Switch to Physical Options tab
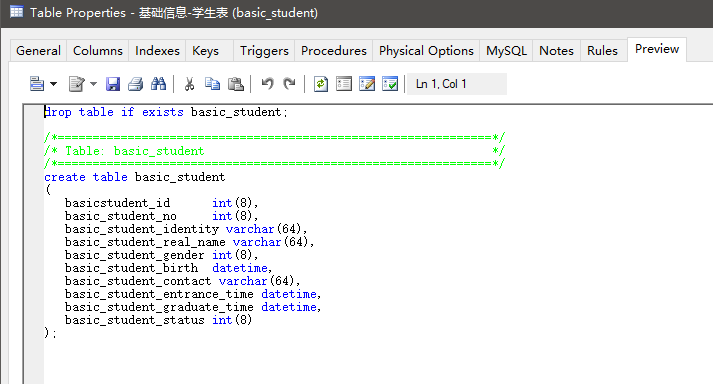Viewport: 713px width, 384px height. point(427,51)
